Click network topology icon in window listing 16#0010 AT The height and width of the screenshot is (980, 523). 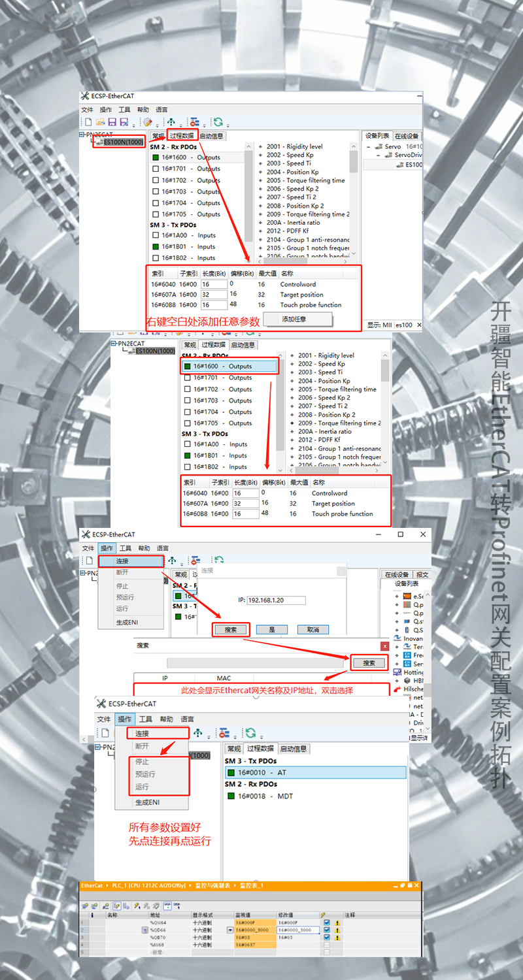coord(197,733)
